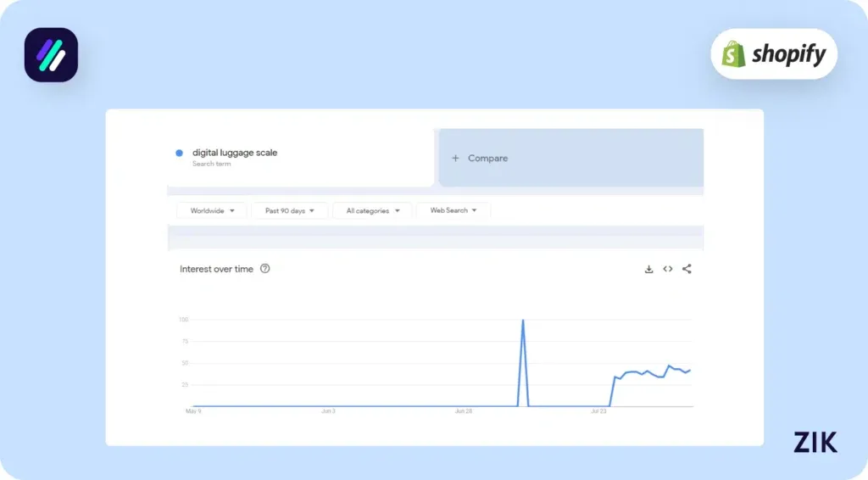Click the Shopify logo badge

(773, 54)
